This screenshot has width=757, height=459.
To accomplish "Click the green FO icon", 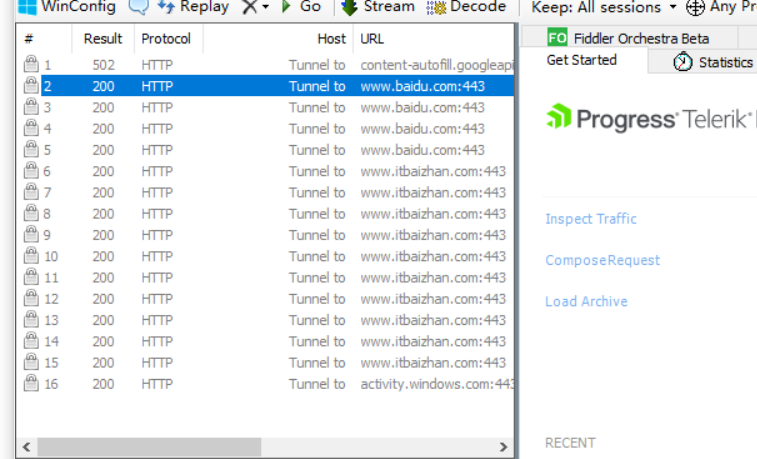I will (x=557, y=38).
